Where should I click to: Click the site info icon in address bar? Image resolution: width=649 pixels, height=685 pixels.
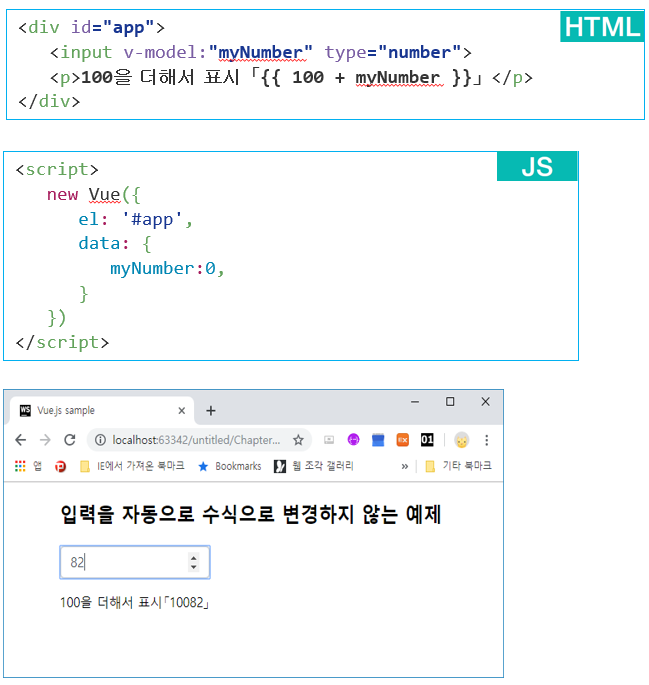(x=100, y=440)
